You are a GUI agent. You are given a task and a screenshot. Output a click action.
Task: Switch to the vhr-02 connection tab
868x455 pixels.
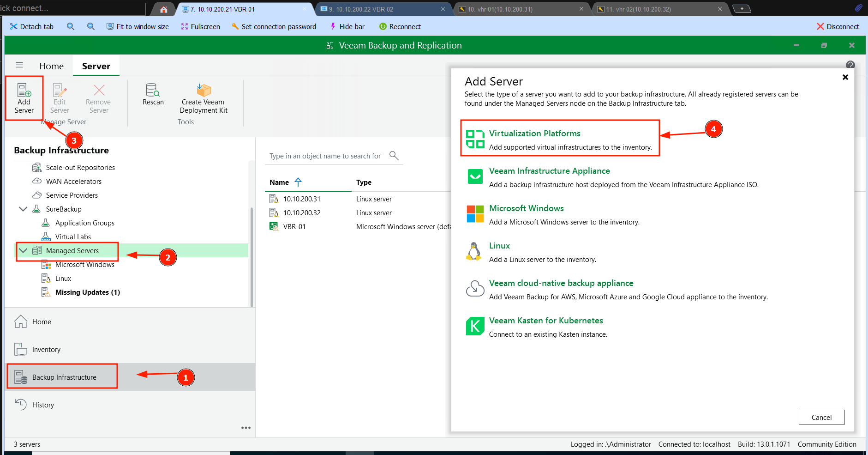pyautogui.click(x=659, y=9)
